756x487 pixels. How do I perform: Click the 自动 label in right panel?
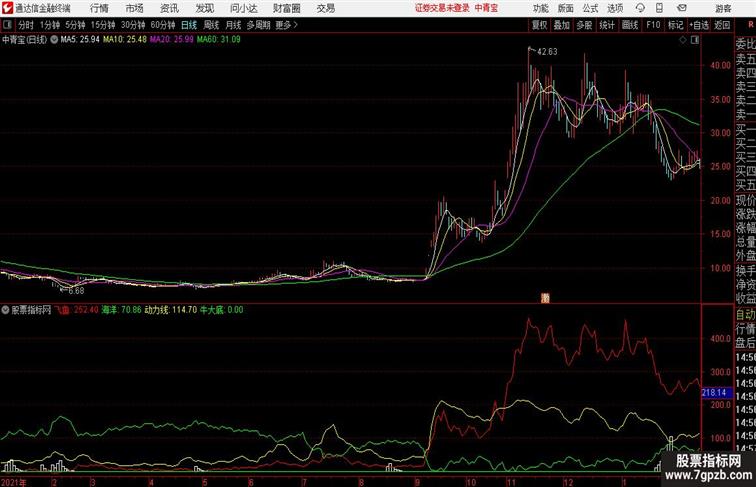click(745, 315)
